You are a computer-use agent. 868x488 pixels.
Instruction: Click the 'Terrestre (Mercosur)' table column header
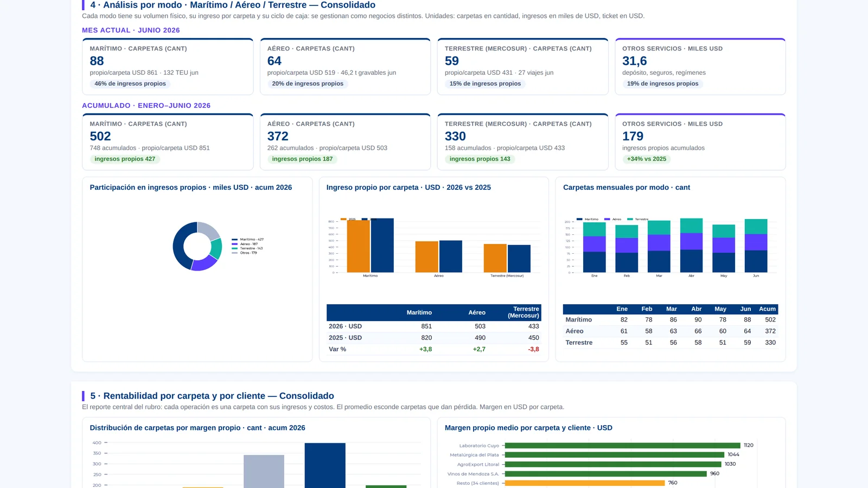[x=524, y=312]
